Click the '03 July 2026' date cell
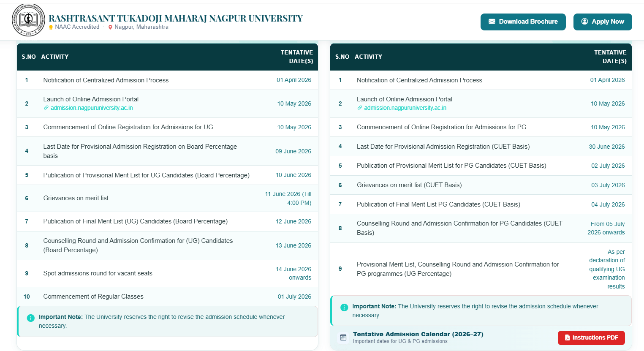The height and width of the screenshot is (351, 644). coord(608,185)
